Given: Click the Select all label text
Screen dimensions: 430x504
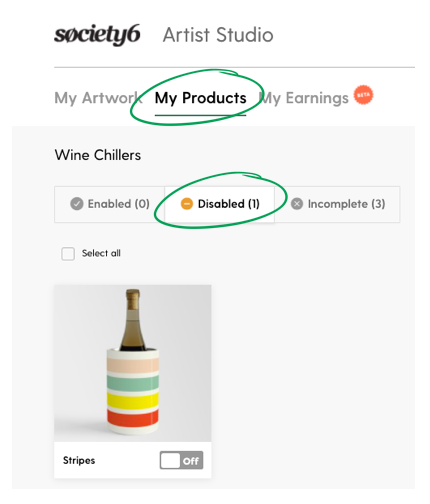Looking at the screenshot, I should click(101, 253).
